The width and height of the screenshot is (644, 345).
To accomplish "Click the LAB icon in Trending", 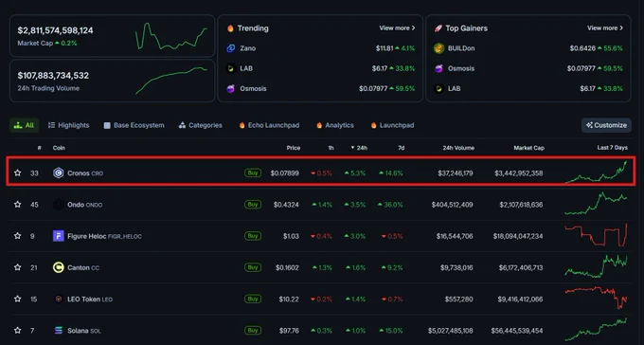I will (231, 68).
